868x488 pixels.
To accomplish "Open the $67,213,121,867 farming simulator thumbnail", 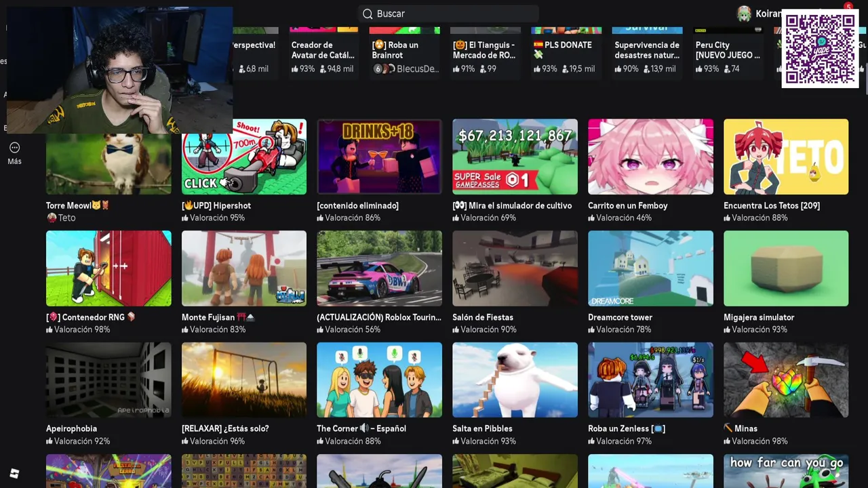I will point(515,157).
